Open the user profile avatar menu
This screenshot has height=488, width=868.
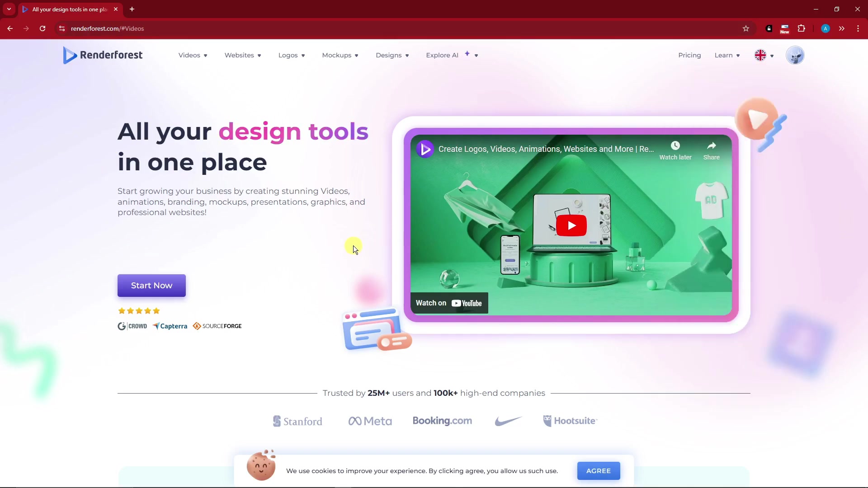pyautogui.click(x=795, y=55)
